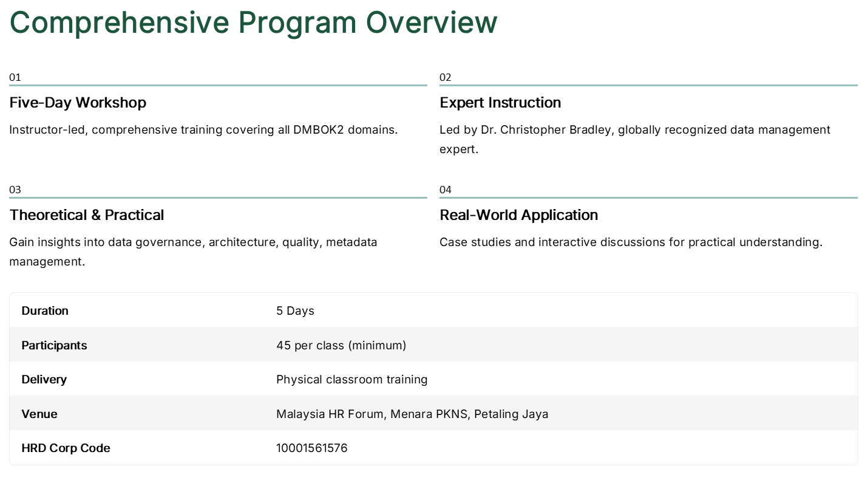The width and height of the screenshot is (868, 480).
Task: Click step number 02 label
Action: tap(446, 77)
